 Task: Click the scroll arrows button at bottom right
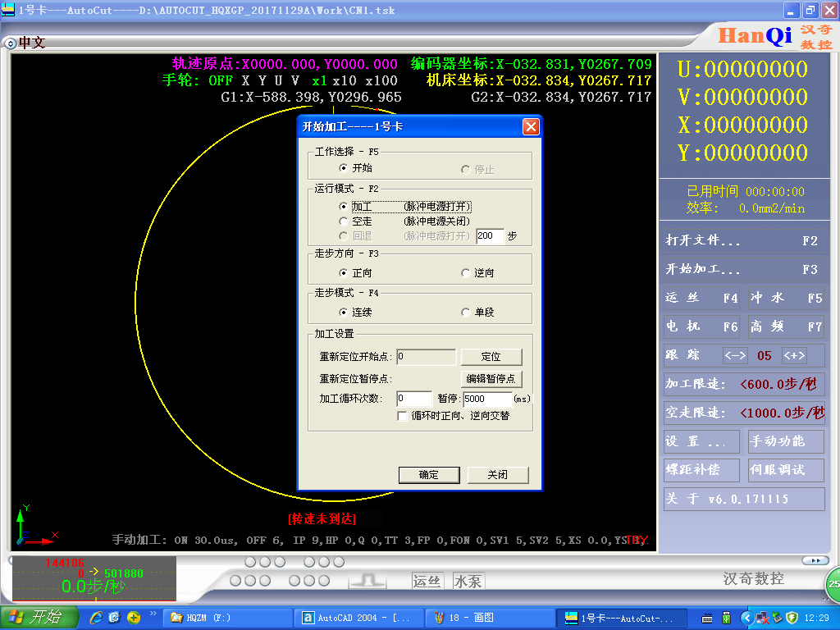point(814,560)
